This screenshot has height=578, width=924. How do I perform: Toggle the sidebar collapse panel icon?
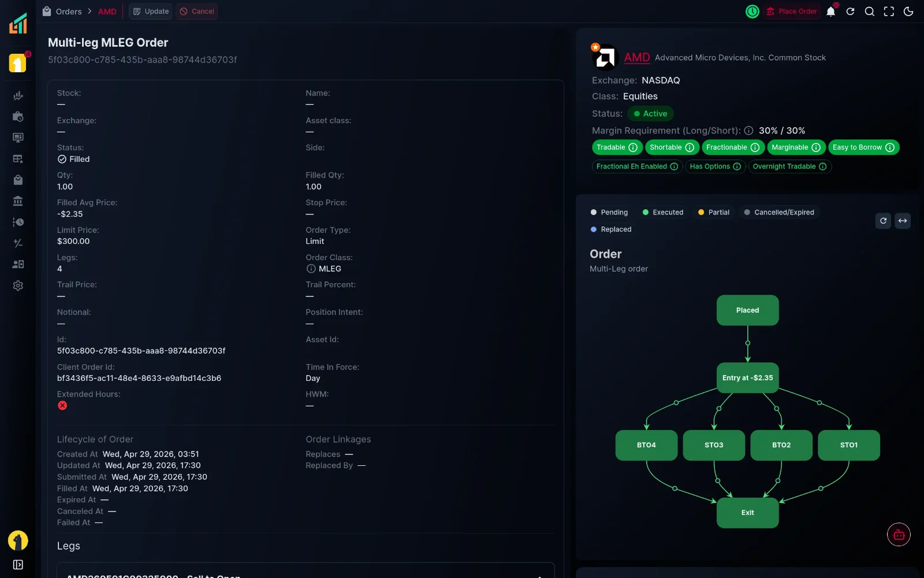tap(18, 565)
